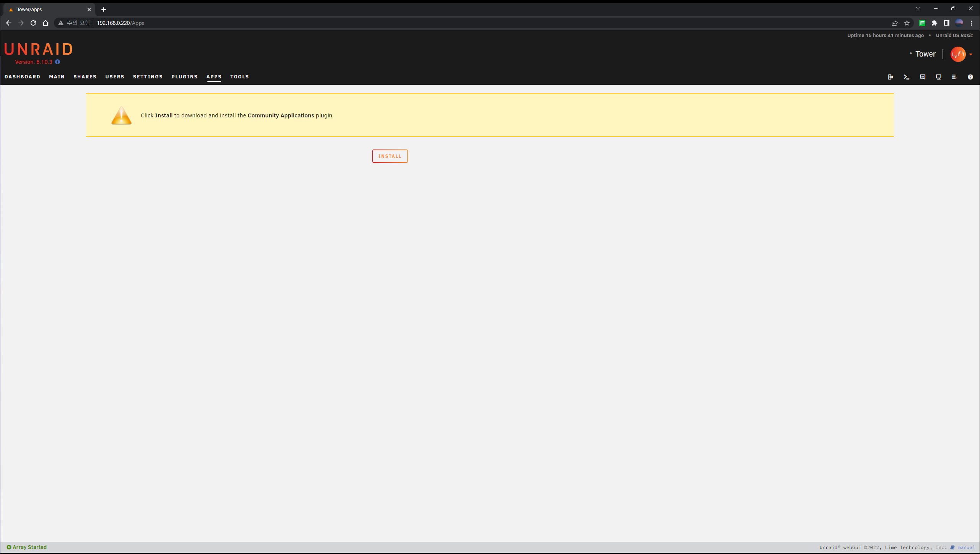Bookmark this page with the star icon
Image resolution: width=980 pixels, height=554 pixels.
[907, 23]
